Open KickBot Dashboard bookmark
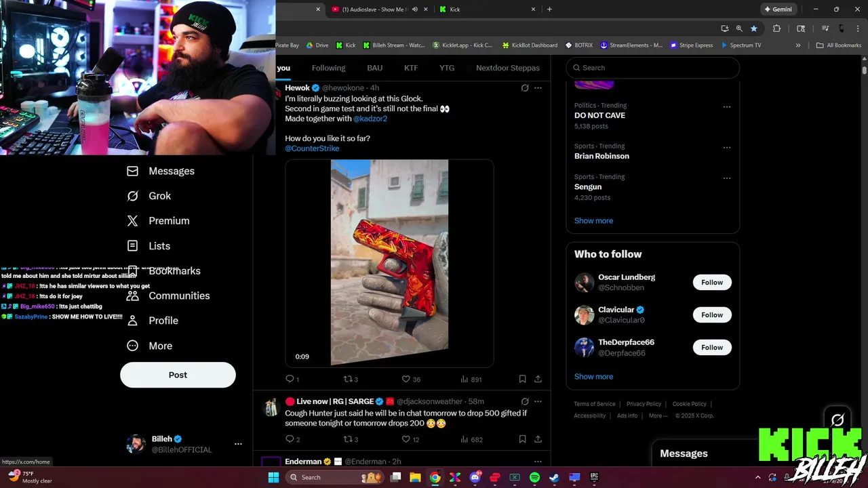 pos(530,45)
